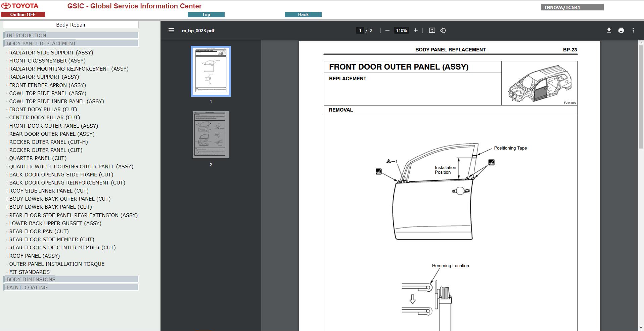644x331 pixels.
Task: Open ROCKER OUTER PANEL (CUT-H)
Action: pyautogui.click(x=48, y=142)
